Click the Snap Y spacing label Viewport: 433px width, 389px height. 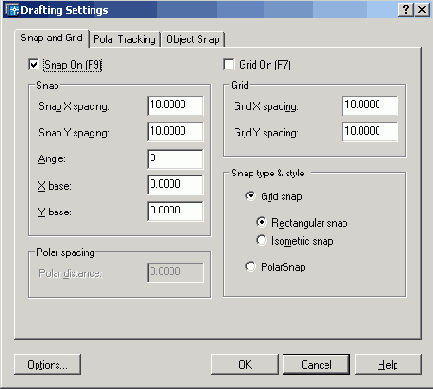pos(74,133)
